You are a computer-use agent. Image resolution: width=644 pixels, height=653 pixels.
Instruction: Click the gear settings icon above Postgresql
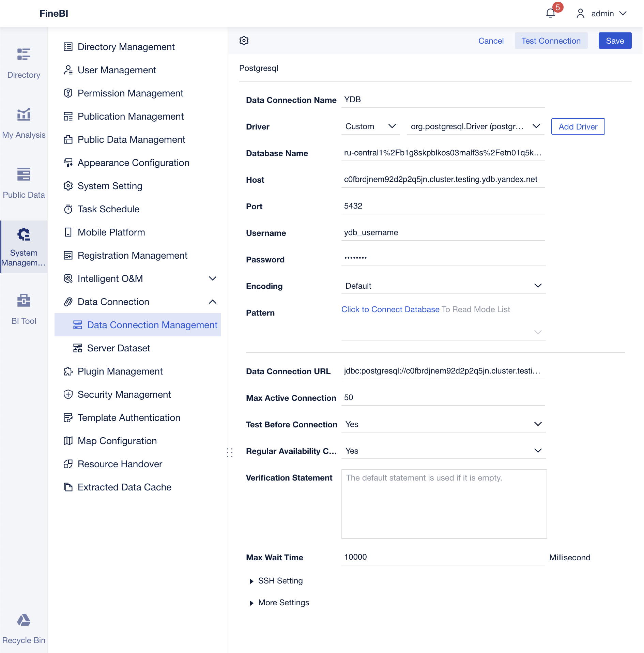coord(244,41)
